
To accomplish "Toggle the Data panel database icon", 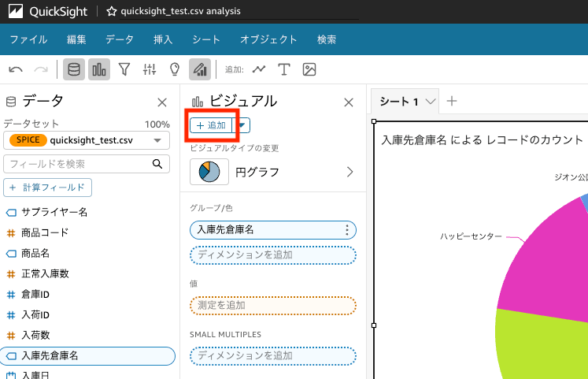I will [x=74, y=69].
